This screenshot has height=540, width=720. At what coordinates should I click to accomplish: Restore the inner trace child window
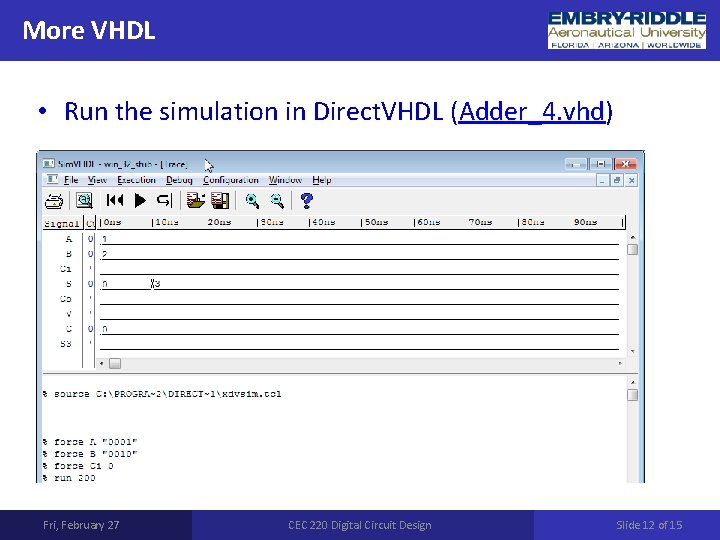[617, 180]
